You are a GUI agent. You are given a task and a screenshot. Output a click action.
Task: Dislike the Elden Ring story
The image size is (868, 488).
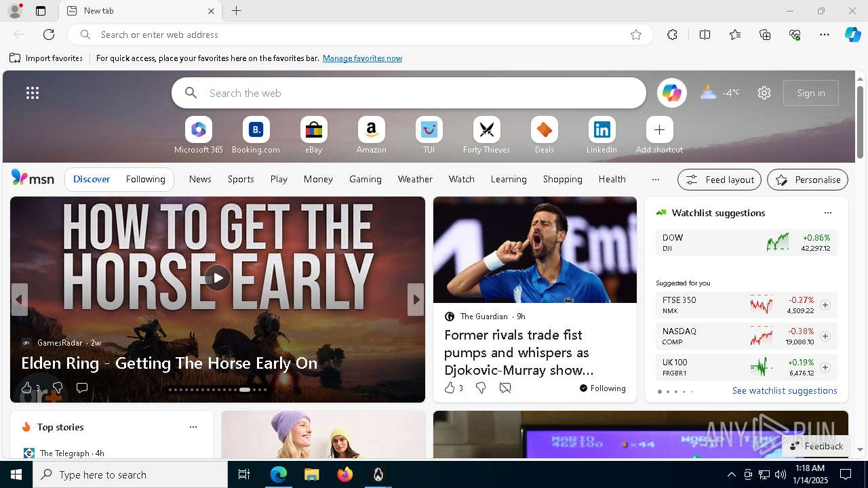[x=58, y=388]
